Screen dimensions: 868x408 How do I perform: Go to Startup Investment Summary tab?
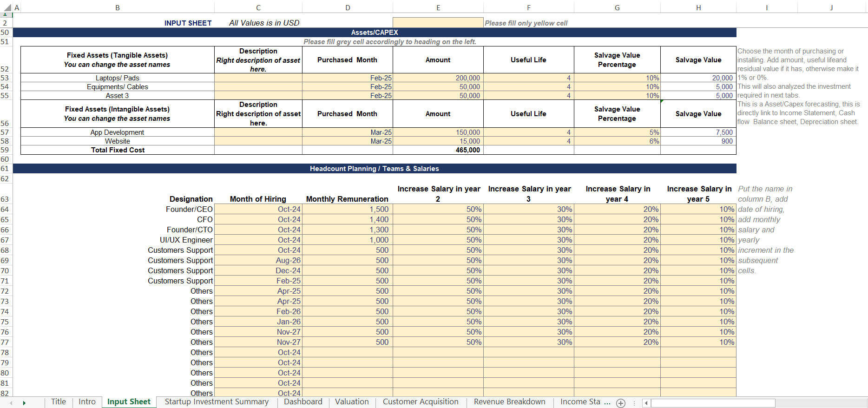pyautogui.click(x=217, y=402)
